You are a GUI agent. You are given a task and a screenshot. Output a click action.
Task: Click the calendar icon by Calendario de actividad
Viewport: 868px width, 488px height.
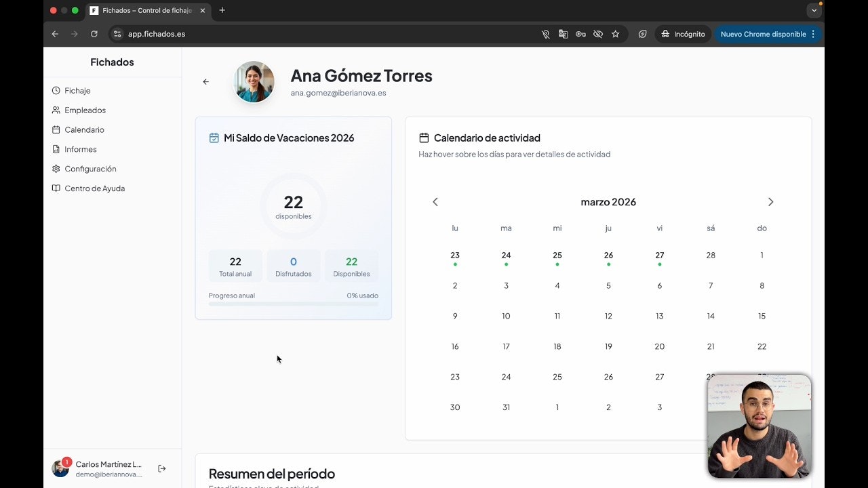tap(424, 138)
